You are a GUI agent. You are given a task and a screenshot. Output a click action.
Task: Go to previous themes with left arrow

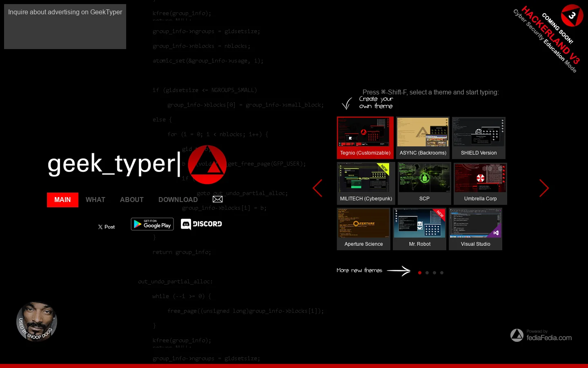[x=318, y=188]
